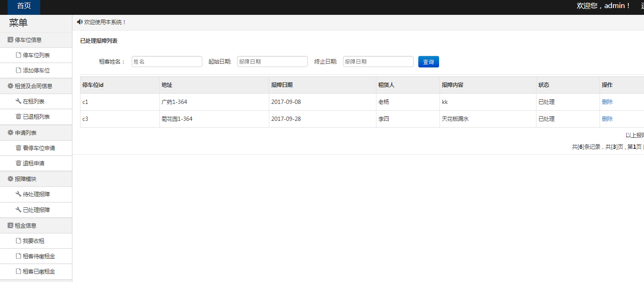Click the speaker icon beside welcome message
This screenshot has width=644, height=282.
(x=80, y=22)
